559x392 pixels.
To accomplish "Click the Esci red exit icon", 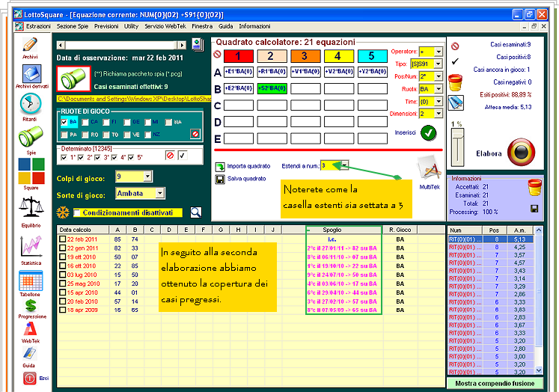I will (x=30, y=378).
